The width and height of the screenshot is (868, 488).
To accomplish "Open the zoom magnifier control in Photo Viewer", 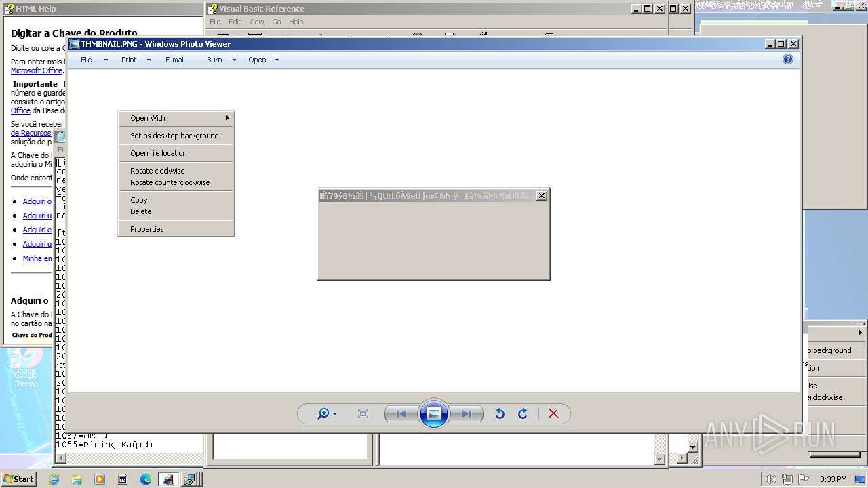I will coord(327,413).
